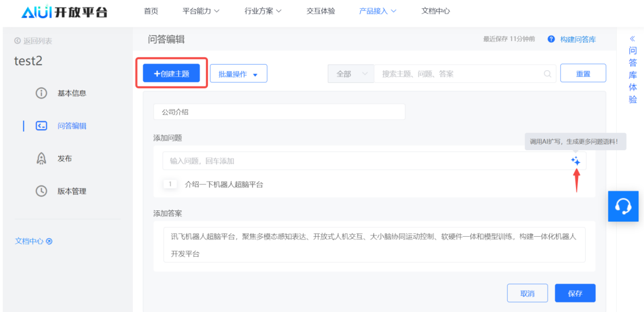Click the AIUI开放平台 logo
The image size is (644, 312).
coord(64,12)
